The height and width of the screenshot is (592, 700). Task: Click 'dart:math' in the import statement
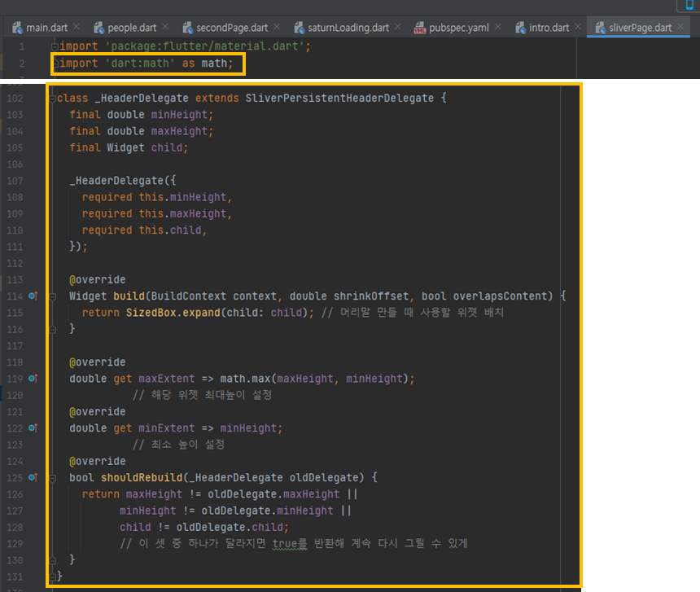click(x=140, y=63)
